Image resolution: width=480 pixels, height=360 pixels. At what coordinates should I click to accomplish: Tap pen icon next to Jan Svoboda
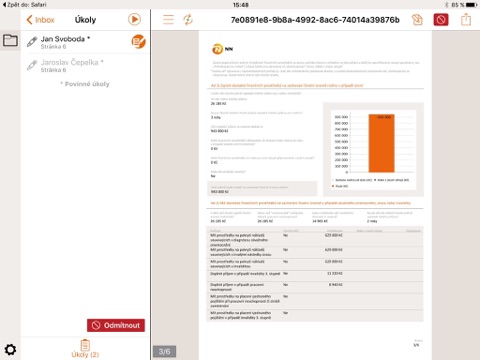tap(32, 42)
